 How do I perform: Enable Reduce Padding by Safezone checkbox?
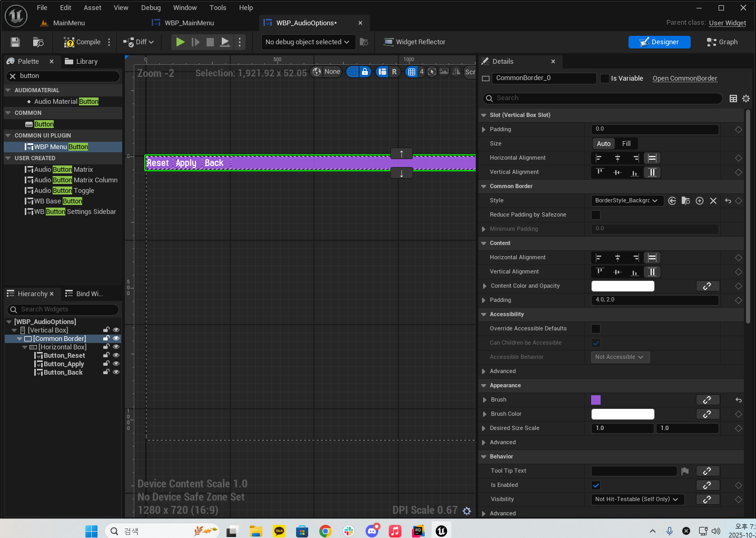tap(596, 215)
